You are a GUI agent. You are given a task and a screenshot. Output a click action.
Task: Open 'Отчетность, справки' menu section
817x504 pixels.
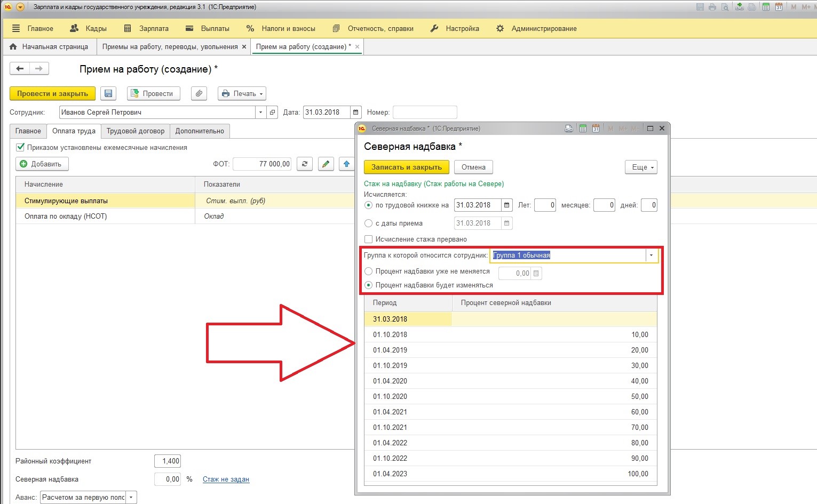click(x=373, y=28)
